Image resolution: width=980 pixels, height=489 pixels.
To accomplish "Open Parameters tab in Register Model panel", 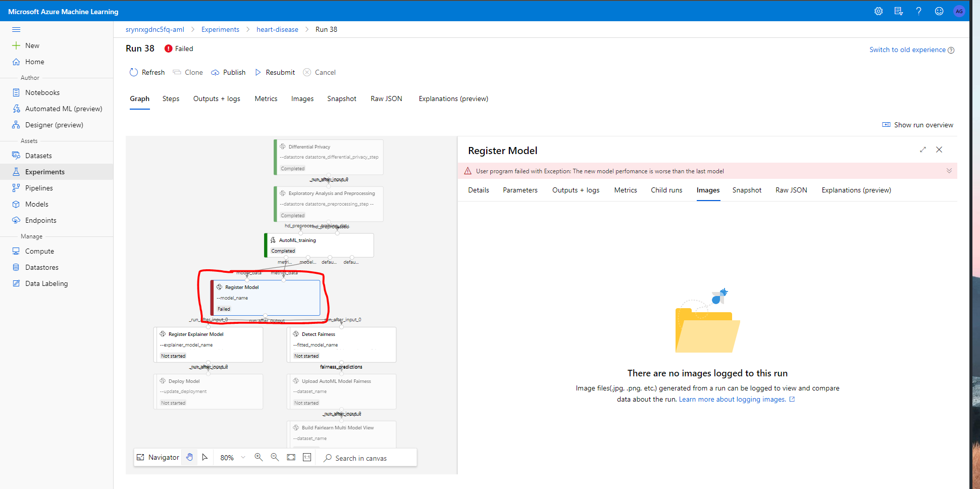I will coord(520,190).
